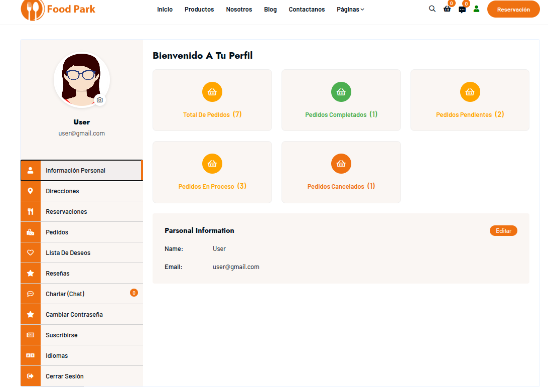The height and width of the screenshot is (392, 548).
Task: Go to the Blog menu item
Action: point(270,10)
